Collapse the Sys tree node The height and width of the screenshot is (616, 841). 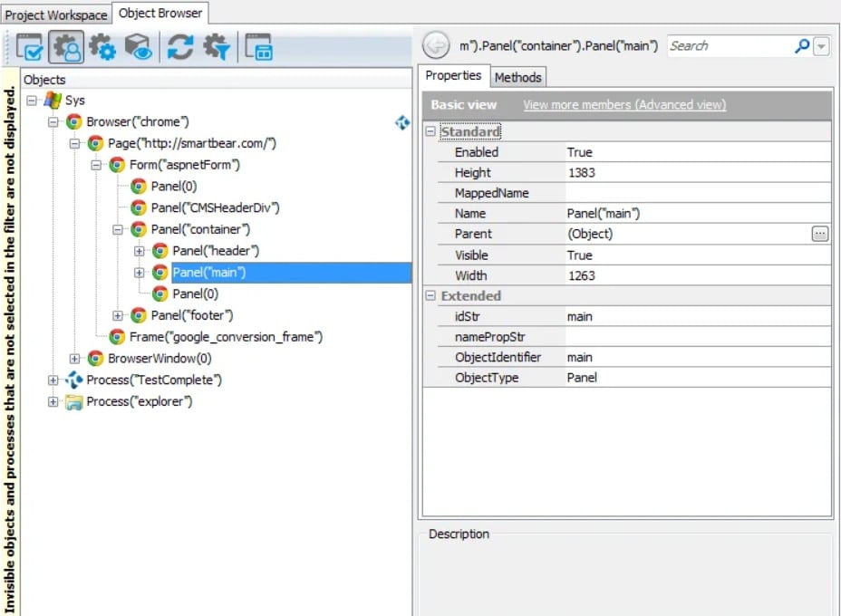click(32, 101)
